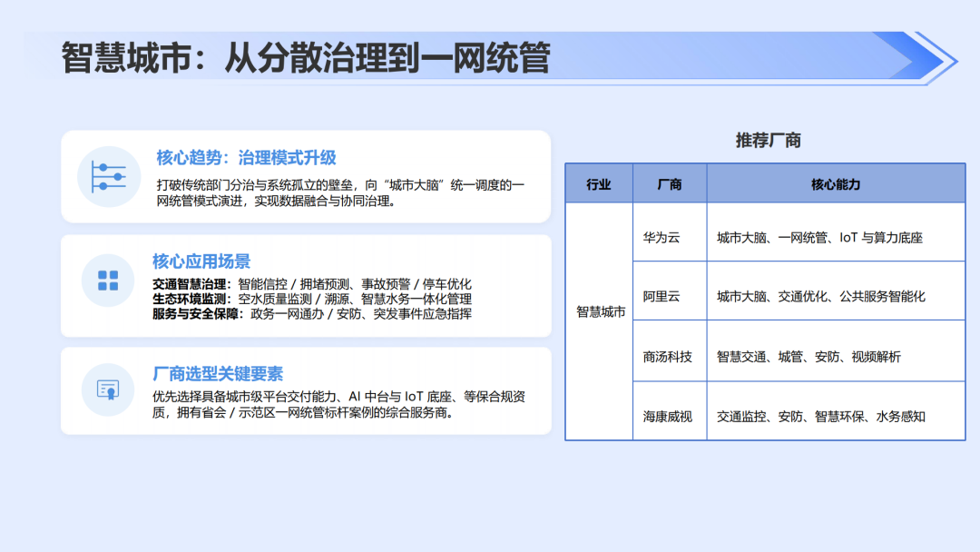The height and width of the screenshot is (552, 980).
Task: Select the slide title 智慧城市：从分散治理到一网统管
Action: (x=306, y=57)
